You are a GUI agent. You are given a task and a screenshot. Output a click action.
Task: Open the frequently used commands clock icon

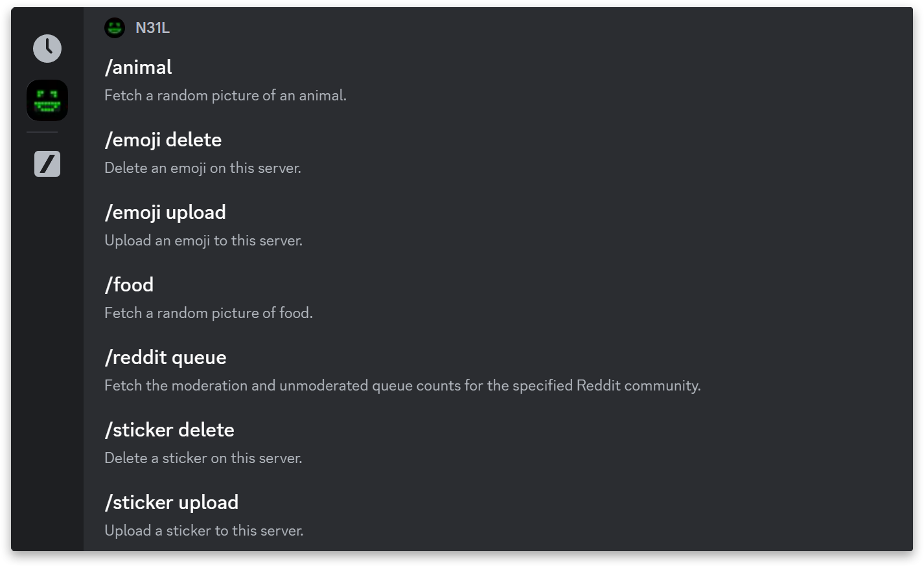(47, 49)
